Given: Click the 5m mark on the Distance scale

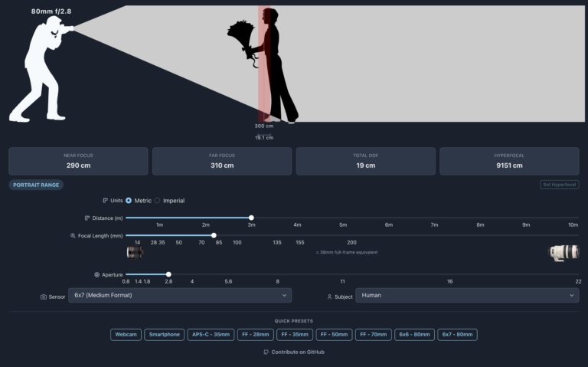Looking at the screenshot, I should click(343, 224).
